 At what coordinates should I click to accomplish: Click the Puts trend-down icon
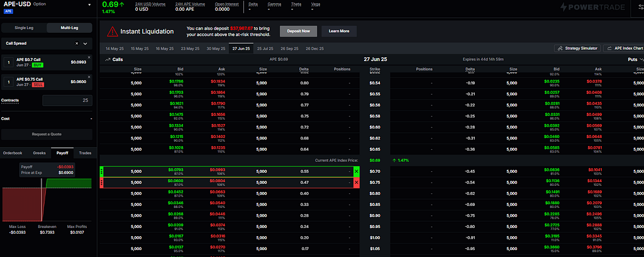[641, 60]
